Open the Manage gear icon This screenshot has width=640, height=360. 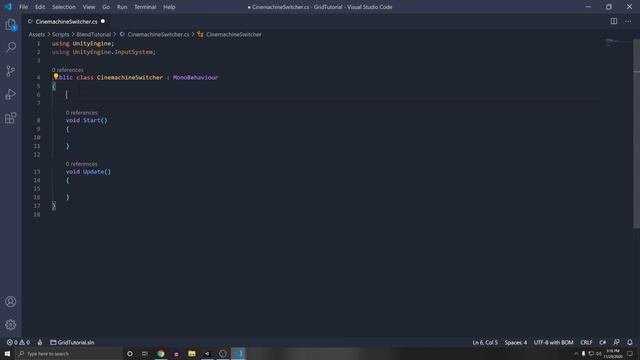click(x=11, y=325)
